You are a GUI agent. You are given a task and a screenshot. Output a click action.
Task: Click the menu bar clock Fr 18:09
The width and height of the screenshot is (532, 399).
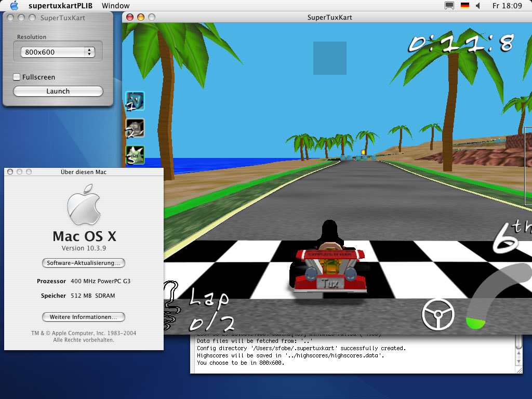click(507, 6)
